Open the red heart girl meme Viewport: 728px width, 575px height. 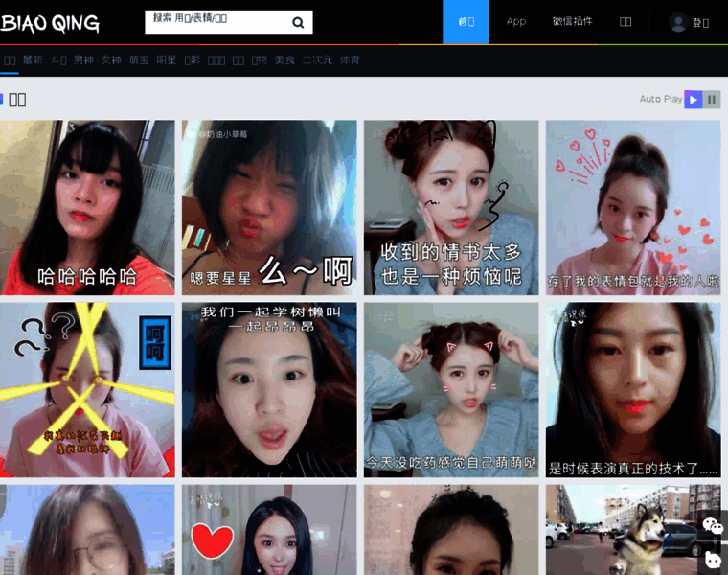pyautogui.click(x=269, y=530)
